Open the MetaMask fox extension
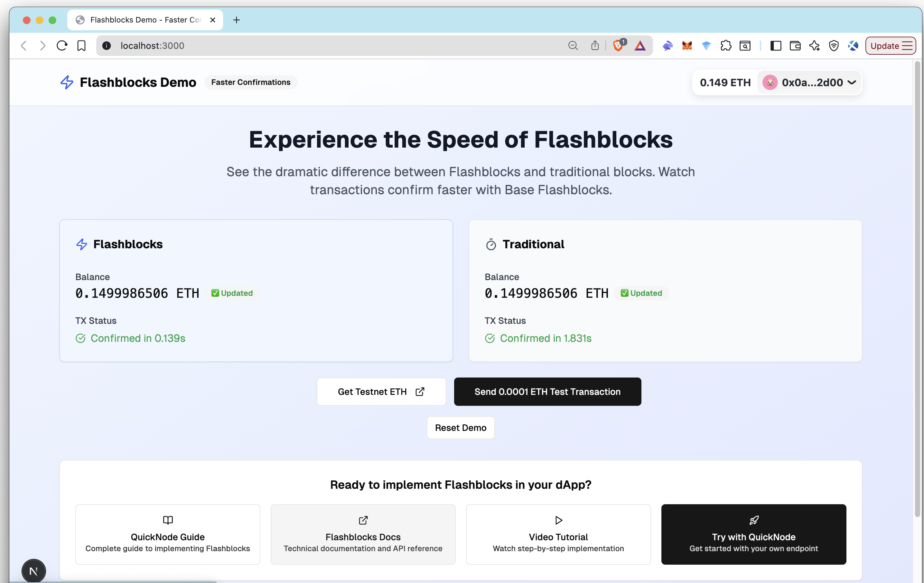This screenshot has height=583, width=924. [686, 46]
